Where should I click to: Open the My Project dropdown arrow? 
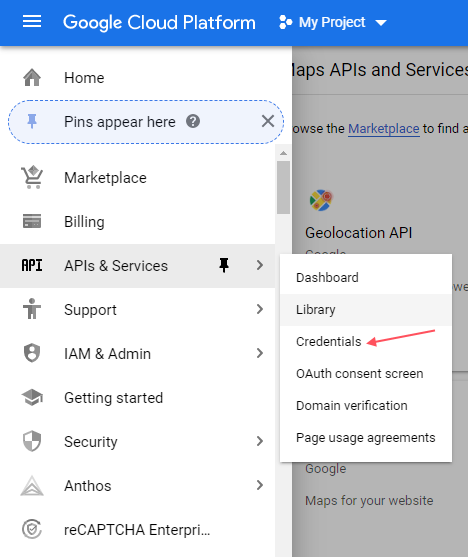[x=381, y=23]
